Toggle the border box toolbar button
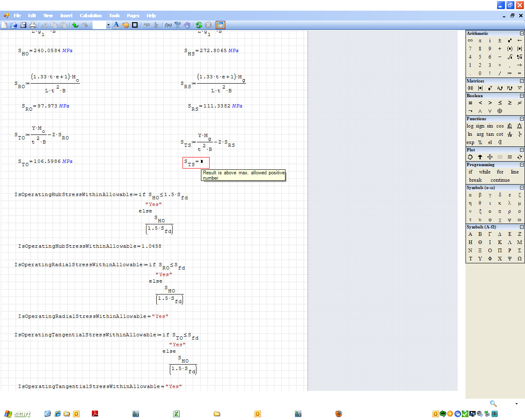 tap(135, 25)
